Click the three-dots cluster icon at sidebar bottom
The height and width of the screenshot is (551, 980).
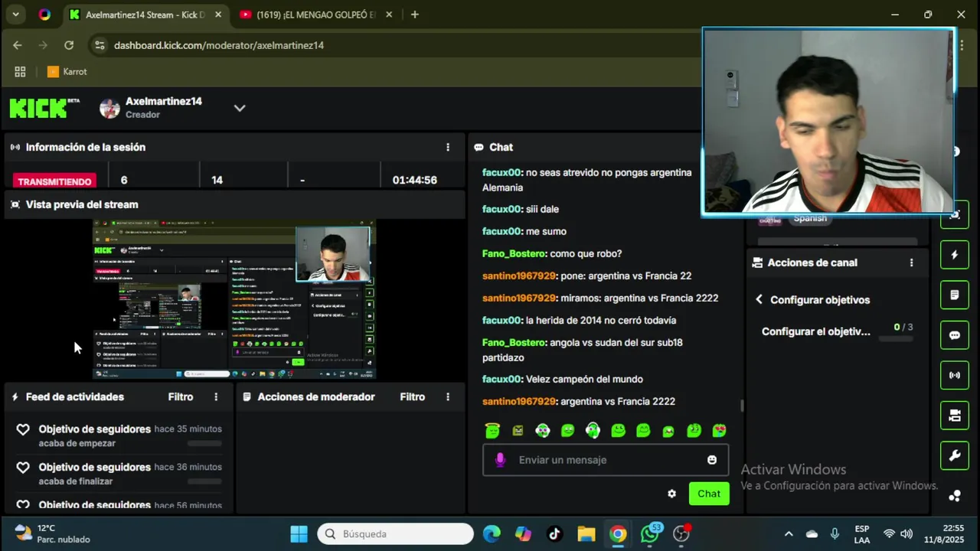tap(954, 496)
